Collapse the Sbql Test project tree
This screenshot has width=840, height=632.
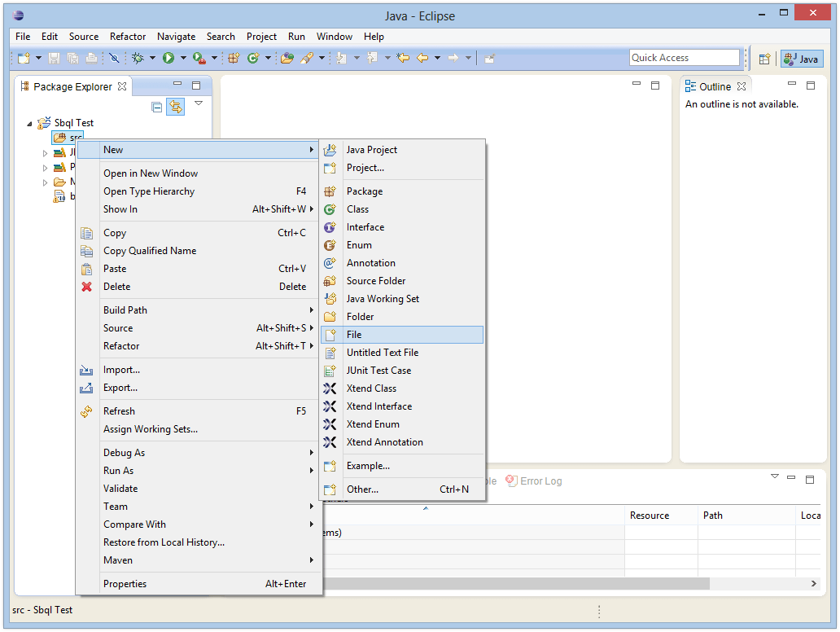[x=29, y=124]
